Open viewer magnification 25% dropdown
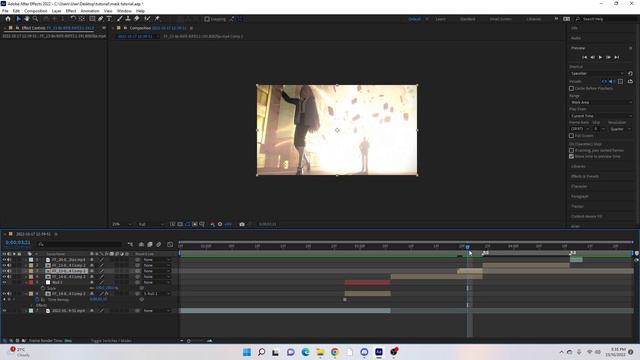Image resolution: width=640 pixels, height=360 pixels. coord(122,224)
